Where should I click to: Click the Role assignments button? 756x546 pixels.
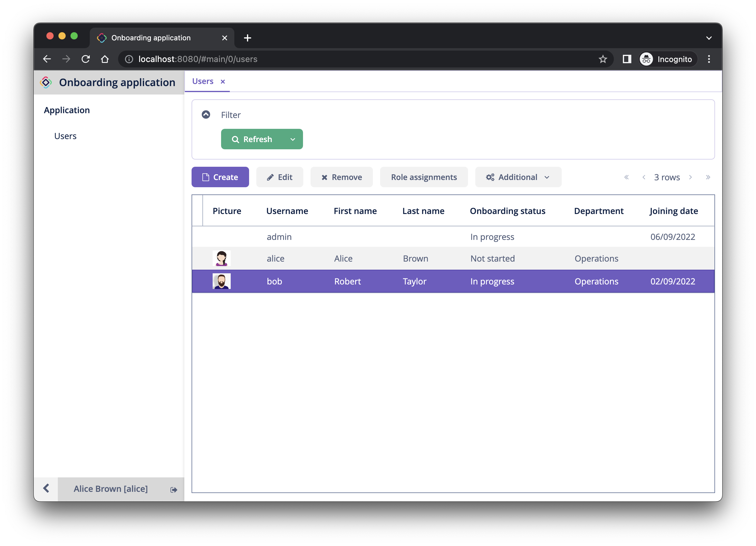[424, 176]
